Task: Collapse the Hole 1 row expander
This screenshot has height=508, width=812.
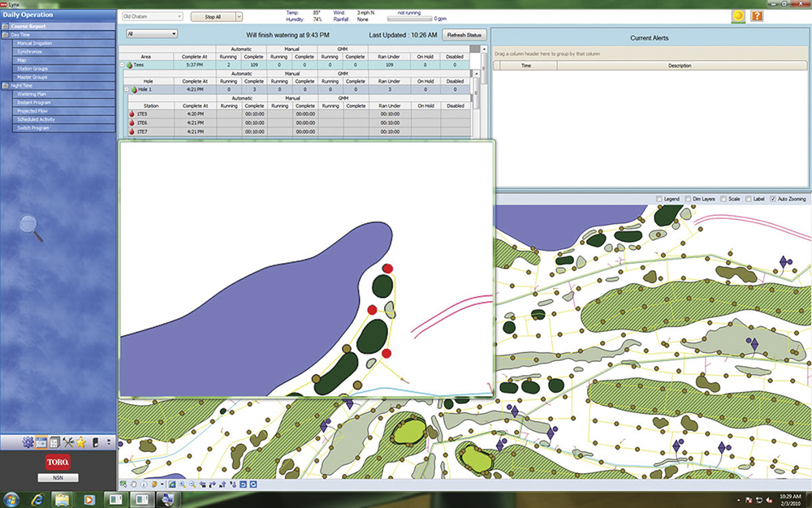Action: point(126,89)
